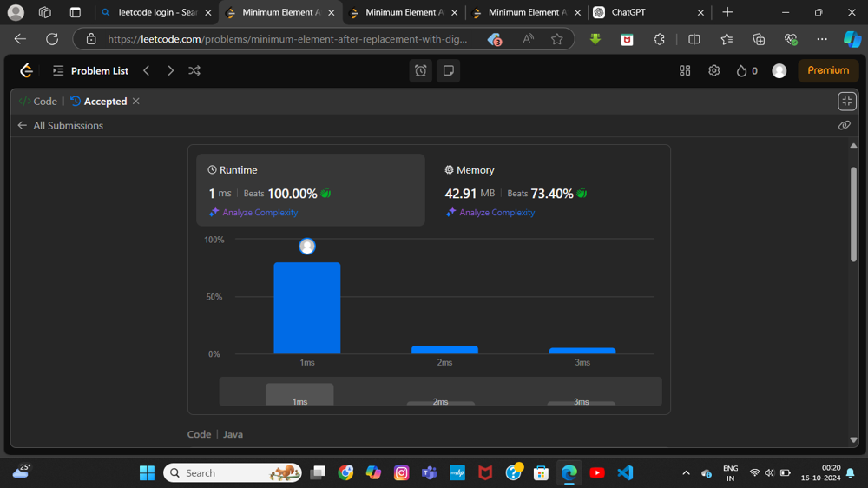Switch to the Code tab
The height and width of the screenshot is (488, 868).
(x=38, y=102)
